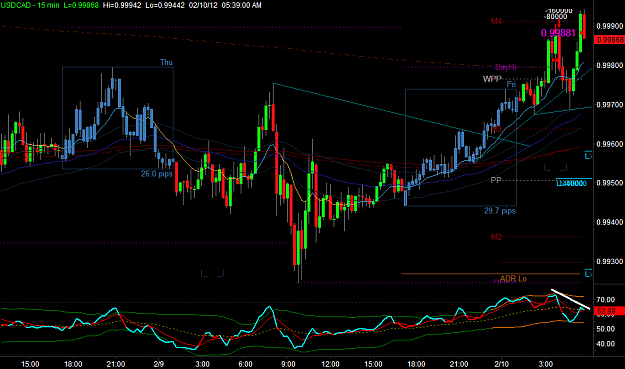Select the Thu session box label

166,62
